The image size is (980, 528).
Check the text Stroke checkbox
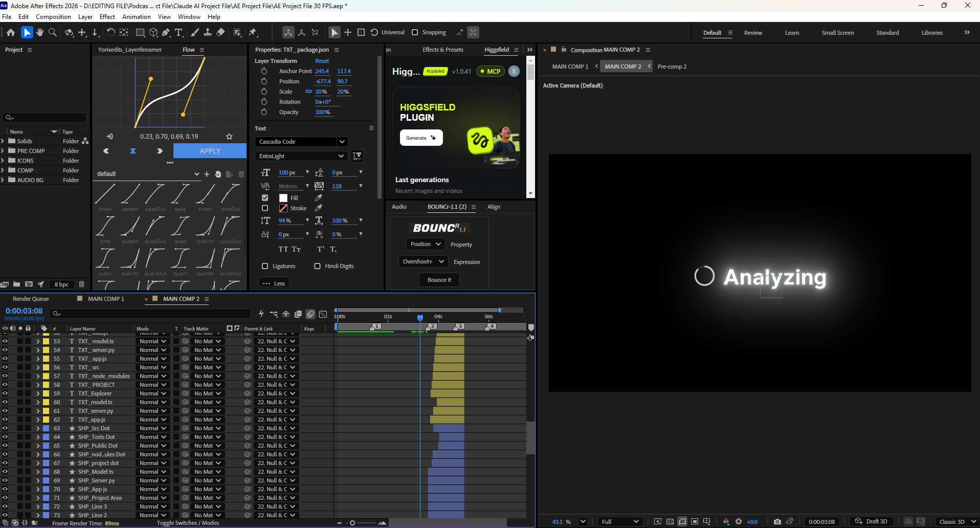[x=265, y=208]
